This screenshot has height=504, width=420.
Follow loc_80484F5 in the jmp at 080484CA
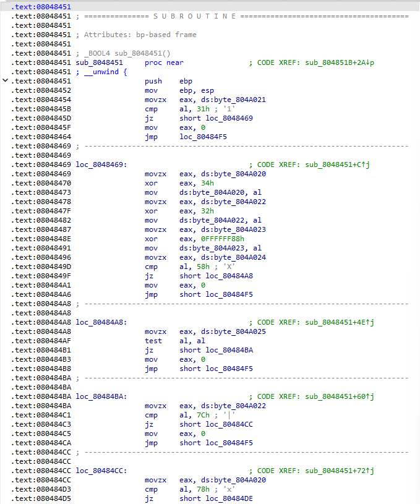click(229, 443)
